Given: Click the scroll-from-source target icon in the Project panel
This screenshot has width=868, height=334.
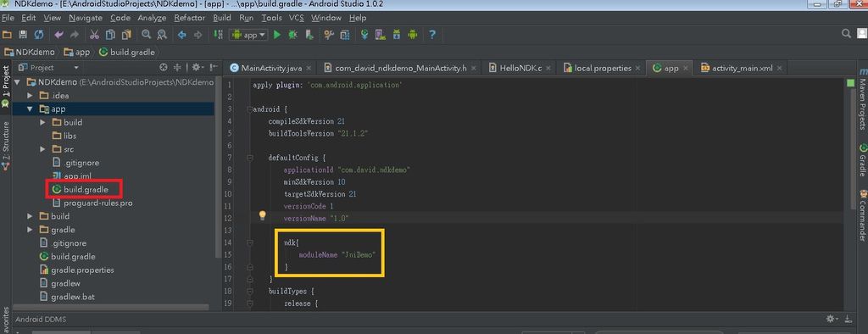Looking at the screenshot, I should coord(164,68).
